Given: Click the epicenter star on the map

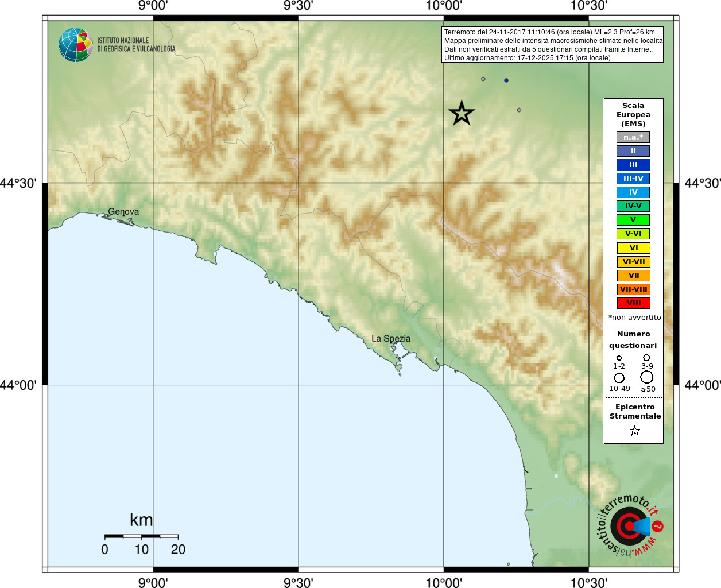Looking at the screenshot, I should (x=462, y=113).
